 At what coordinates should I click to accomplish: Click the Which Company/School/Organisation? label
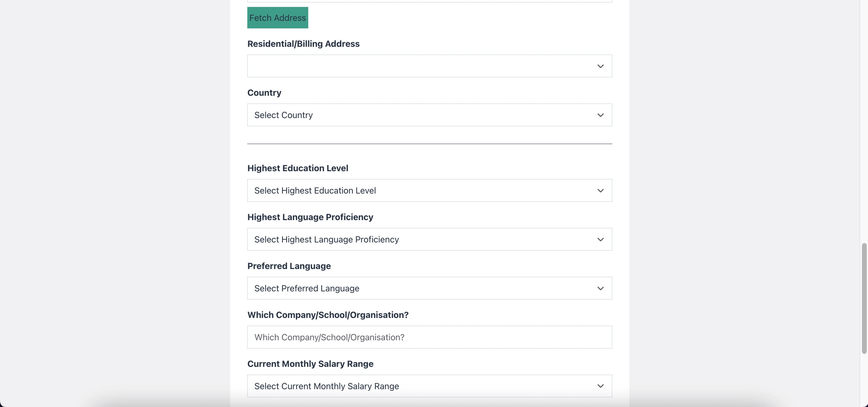[328, 315]
